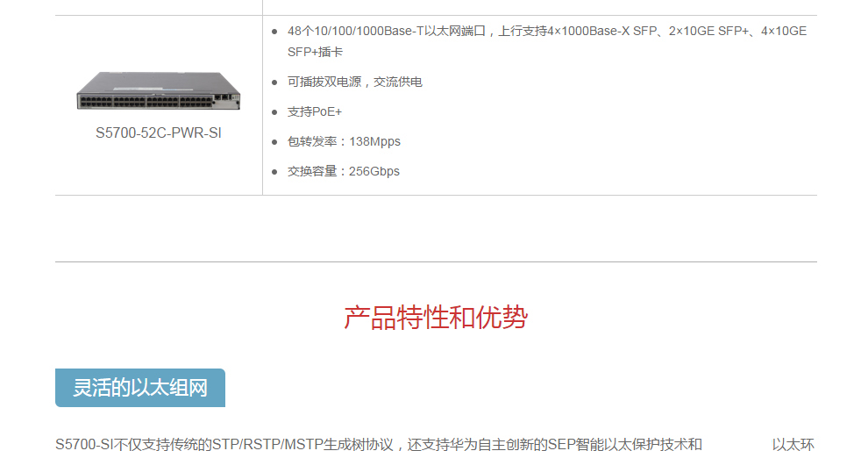
Task: Click the 包转发率：138Mpps specification
Action: pyautogui.click(x=344, y=142)
